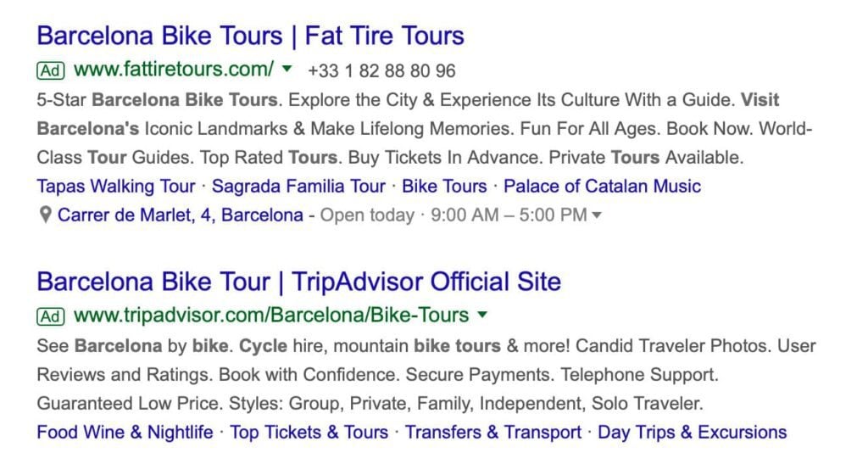Screen dimensions: 868x475
Task: Click the Ad badge beside tripadvisor.com
Action: (x=50, y=316)
